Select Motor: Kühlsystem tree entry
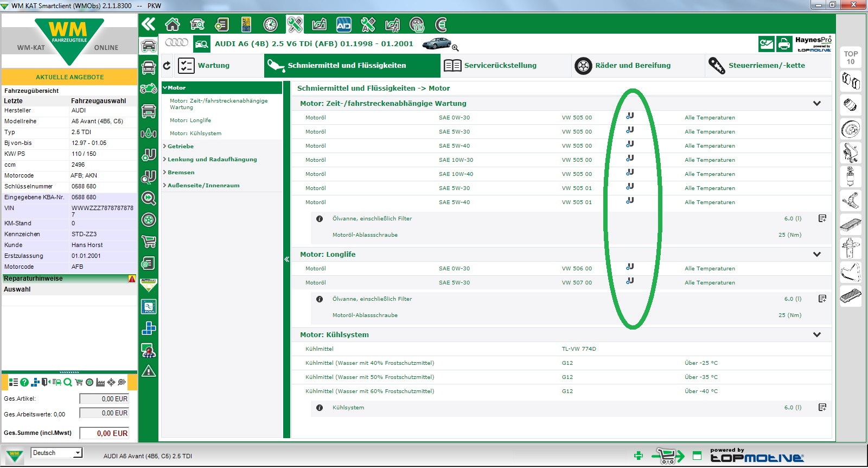This screenshot has height=468, width=868. (x=195, y=134)
